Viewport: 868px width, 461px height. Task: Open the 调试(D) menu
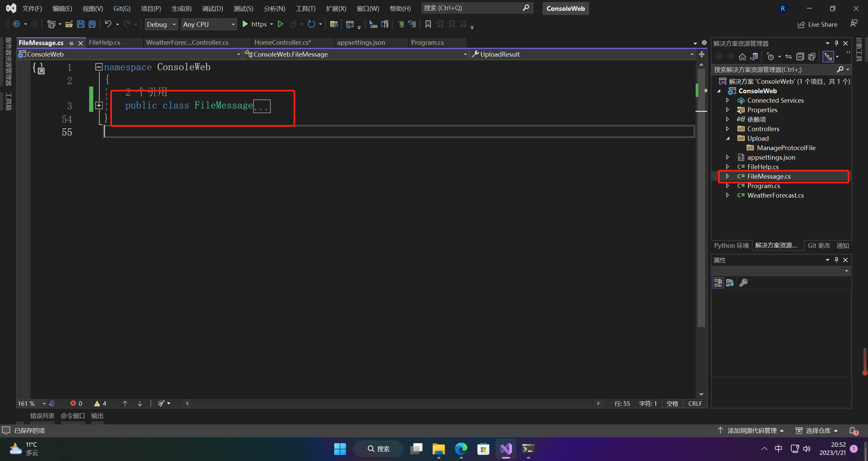click(212, 8)
